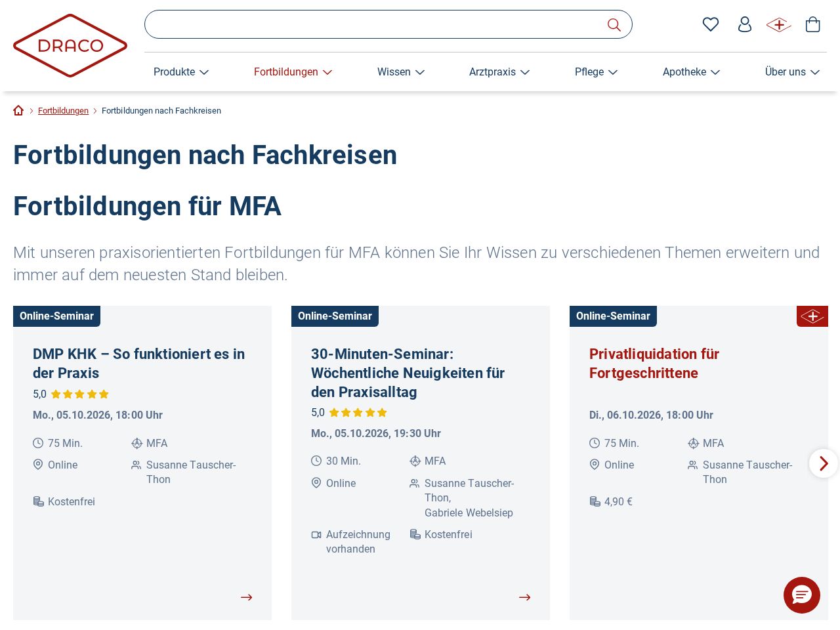Open the user account icon
The height and width of the screenshot is (630, 840).
coord(745,24)
